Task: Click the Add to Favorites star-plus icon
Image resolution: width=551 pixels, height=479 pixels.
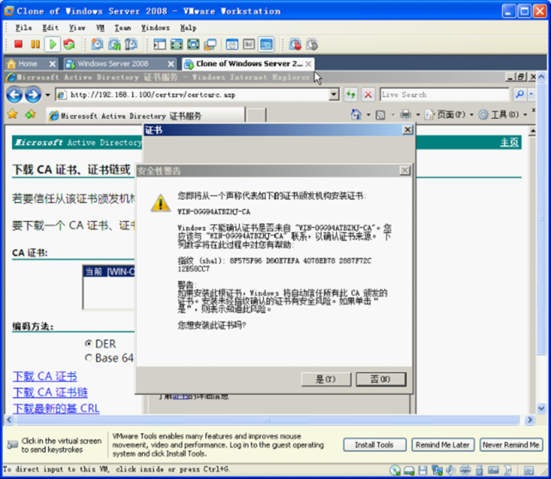Action: pyautogui.click(x=31, y=114)
